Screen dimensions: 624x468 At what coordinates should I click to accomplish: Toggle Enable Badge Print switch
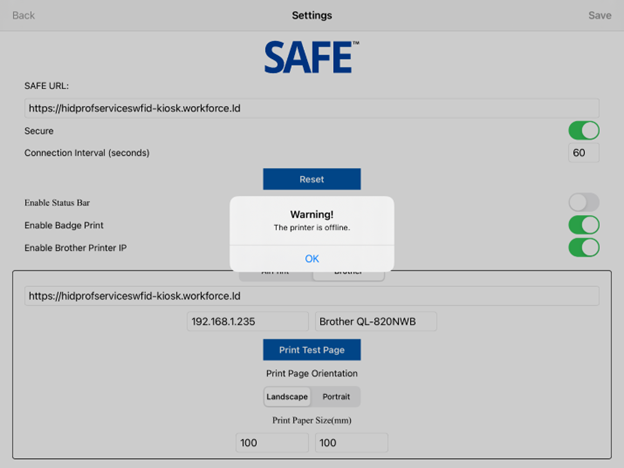[x=584, y=225]
